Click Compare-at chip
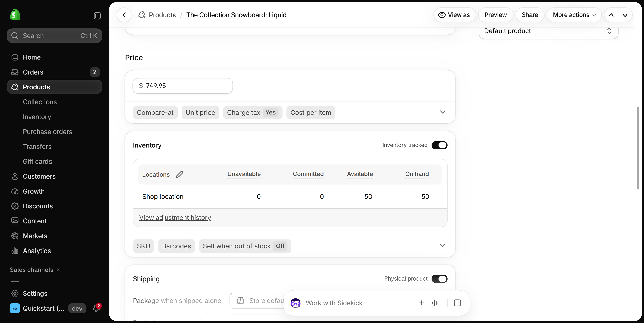The image size is (644, 323). 155,113
